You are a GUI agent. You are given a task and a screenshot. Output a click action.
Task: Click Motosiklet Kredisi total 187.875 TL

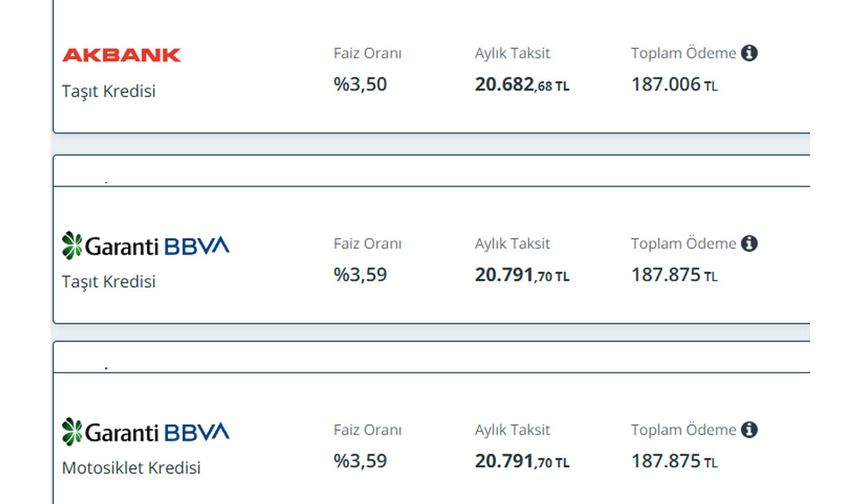coord(674,461)
